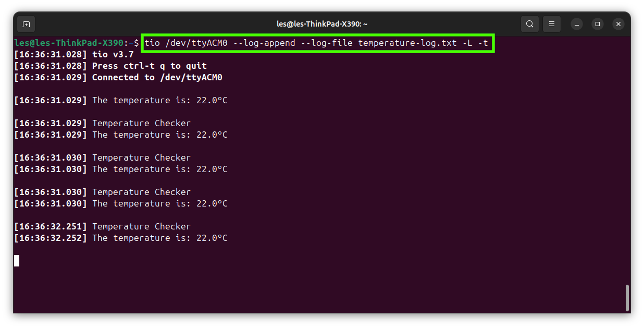The height and width of the screenshot is (328, 644).
Task: Click the 16:36:32.251 timestamp entry
Action: (51, 226)
